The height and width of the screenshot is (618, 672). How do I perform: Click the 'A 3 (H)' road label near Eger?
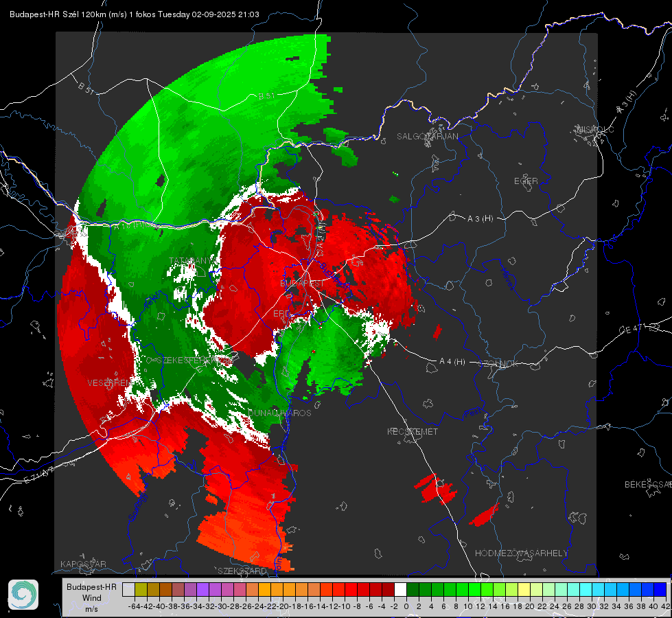[x=480, y=219]
